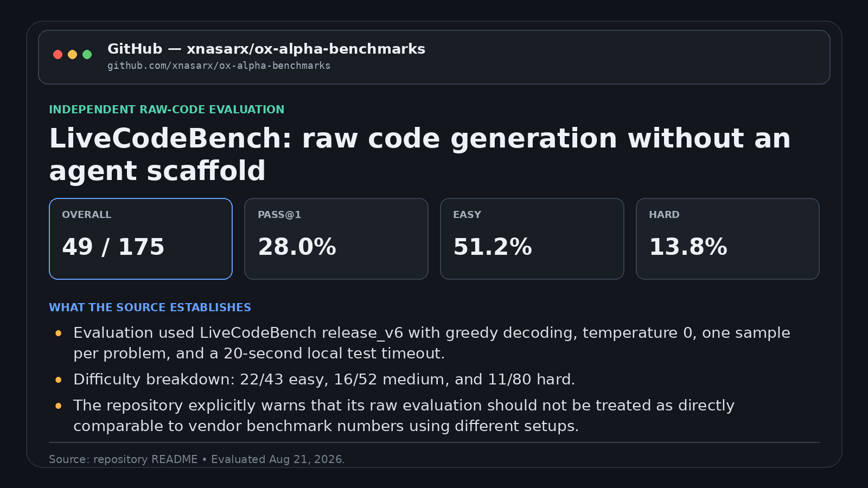
Task: Select the PASS@1 28.0% card
Action: [x=336, y=239]
